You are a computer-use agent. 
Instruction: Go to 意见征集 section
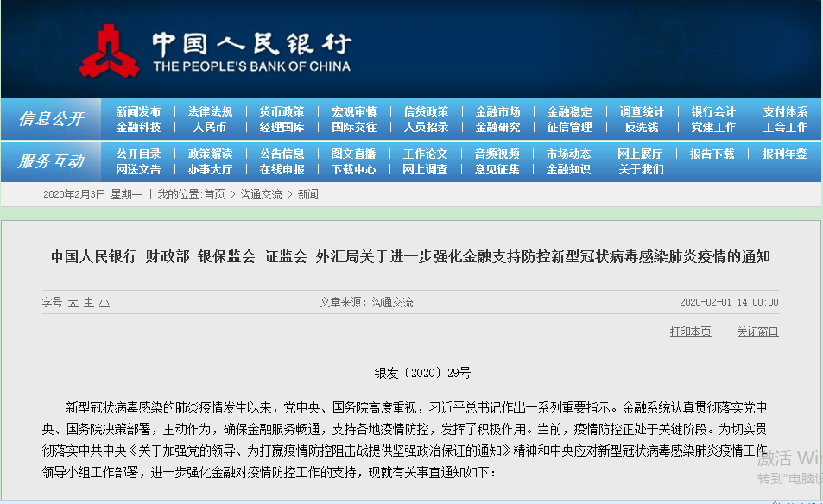click(x=497, y=170)
